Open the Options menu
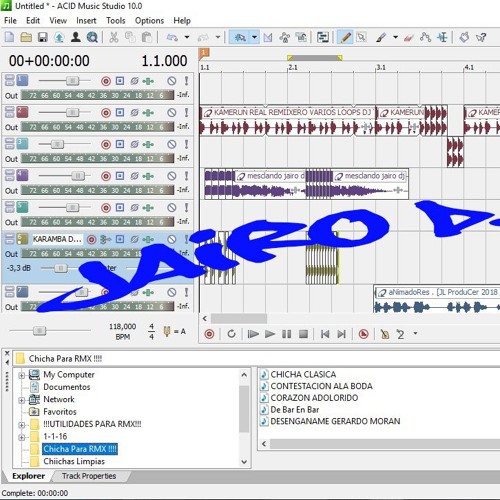Image resolution: width=500 pixels, height=500 pixels. (149, 21)
